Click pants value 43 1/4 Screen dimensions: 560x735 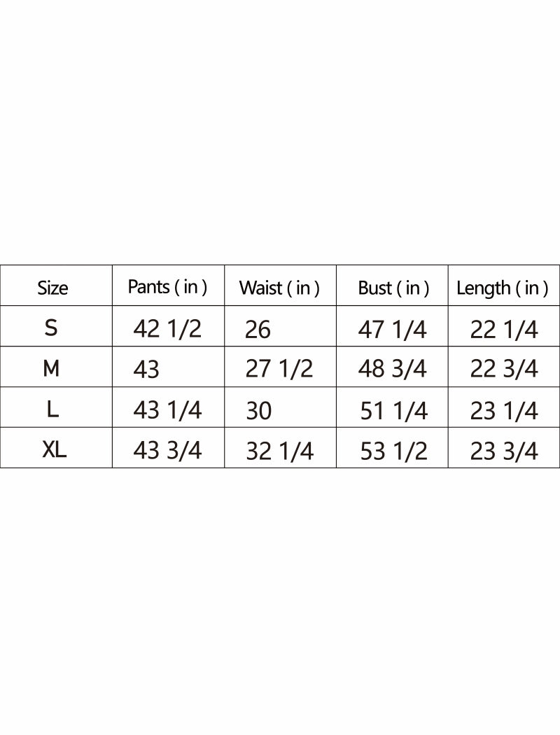(x=167, y=410)
